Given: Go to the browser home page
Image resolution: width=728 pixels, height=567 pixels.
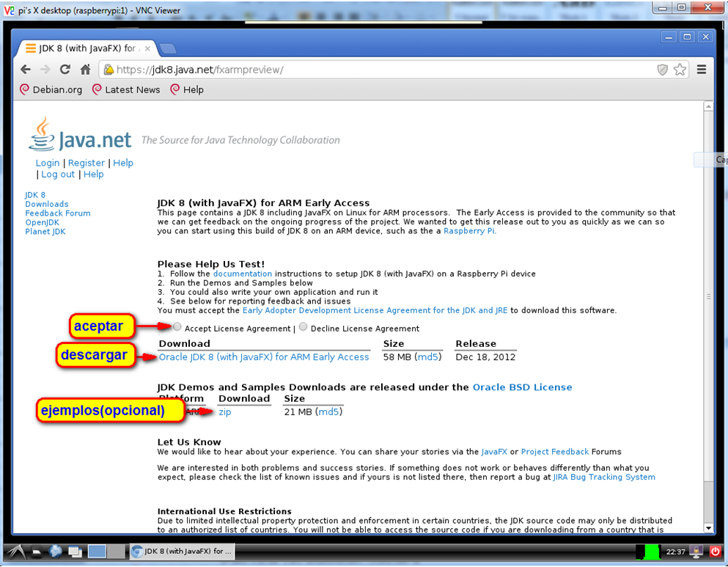Looking at the screenshot, I should pyautogui.click(x=85, y=70).
